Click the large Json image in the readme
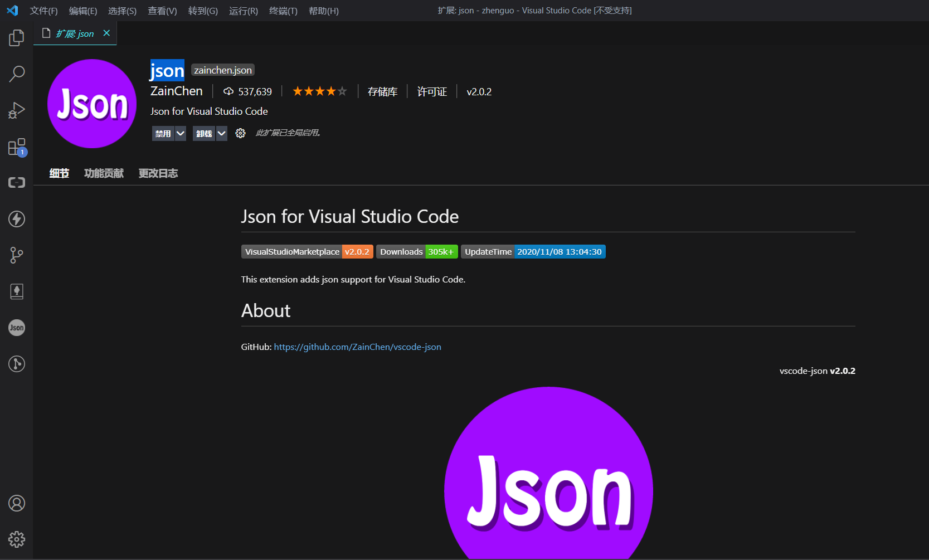929x560 pixels. pyautogui.click(x=548, y=473)
